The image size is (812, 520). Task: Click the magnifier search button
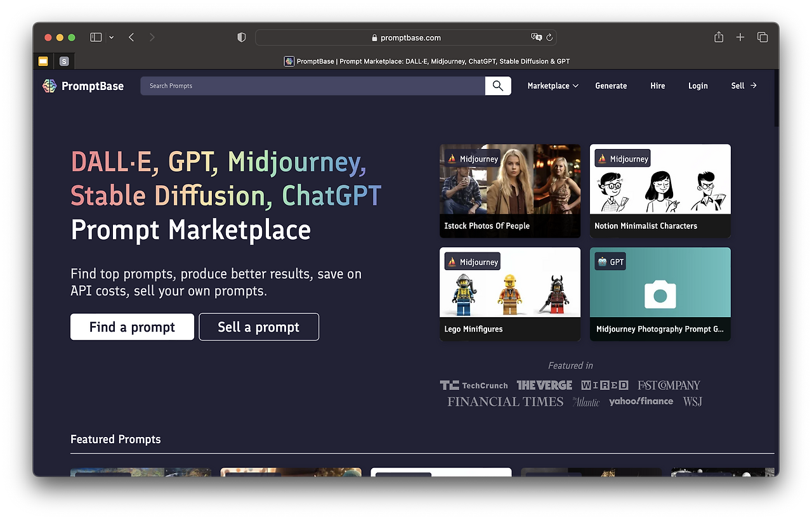(x=498, y=86)
